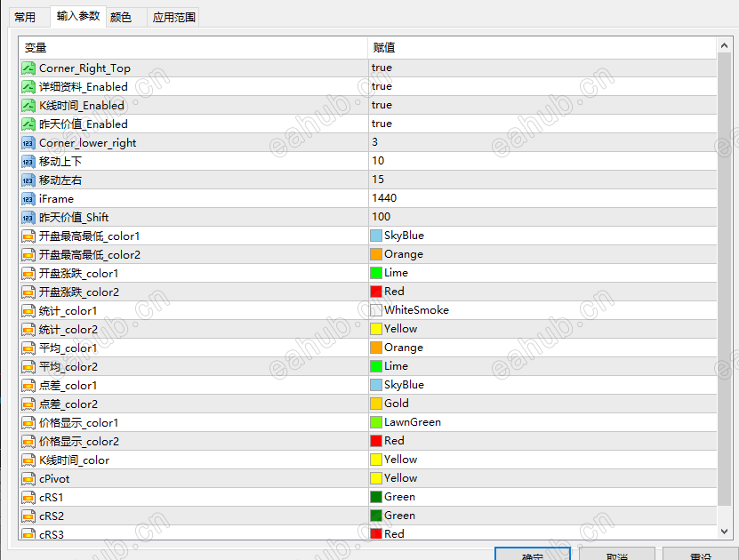Viewport: 739px width, 560px height.
Task: Click the Lime swatch for 开盘涨跌_color1
Action: pyautogui.click(x=376, y=273)
